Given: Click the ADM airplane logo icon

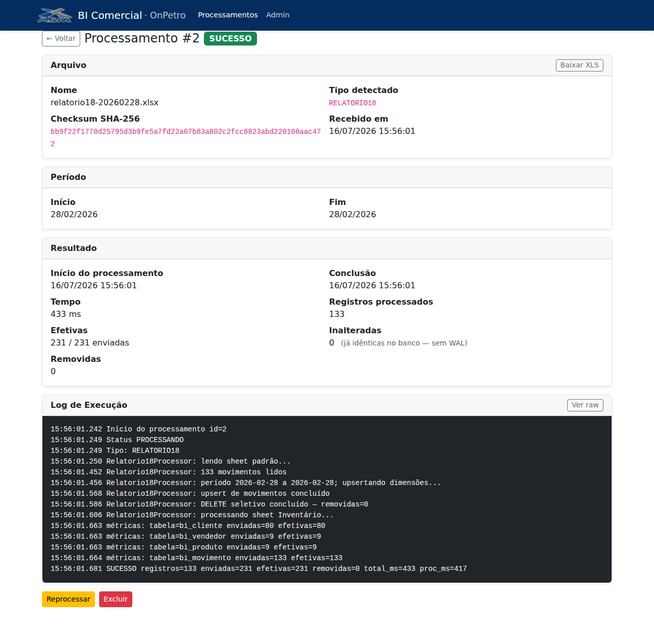Looking at the screenshot, I should [x=55, y=15].
